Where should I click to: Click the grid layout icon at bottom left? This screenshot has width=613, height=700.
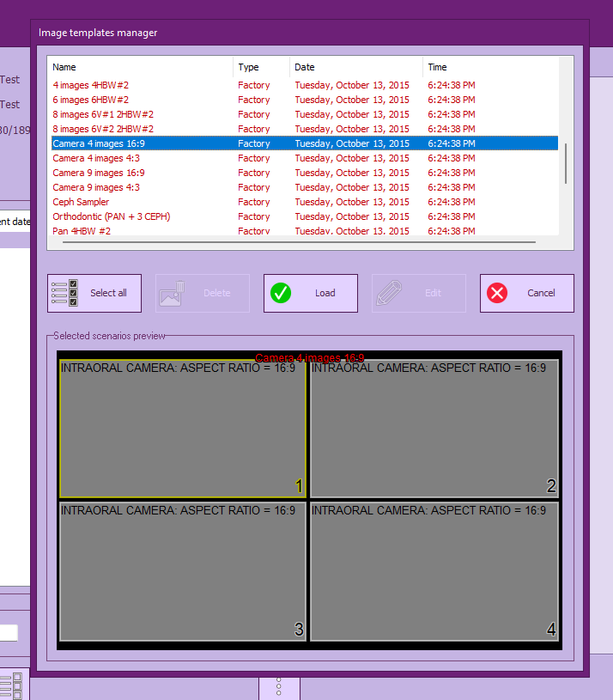[12, 685]
